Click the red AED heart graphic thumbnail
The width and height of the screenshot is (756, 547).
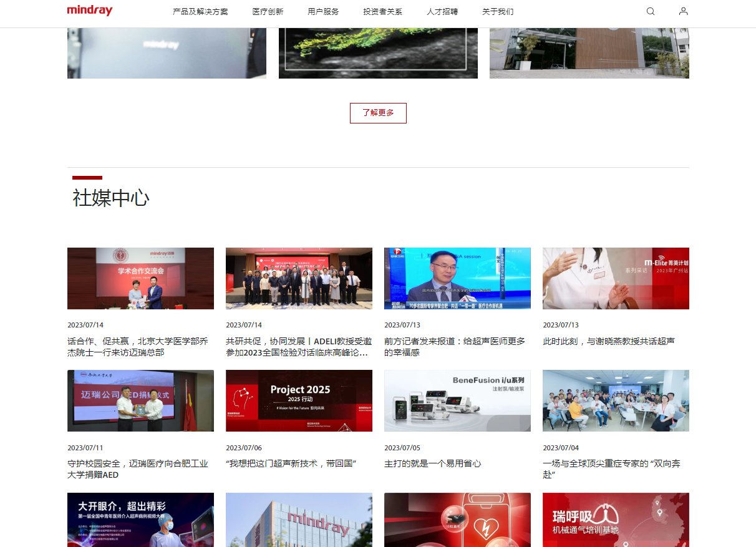coord(457,520)
